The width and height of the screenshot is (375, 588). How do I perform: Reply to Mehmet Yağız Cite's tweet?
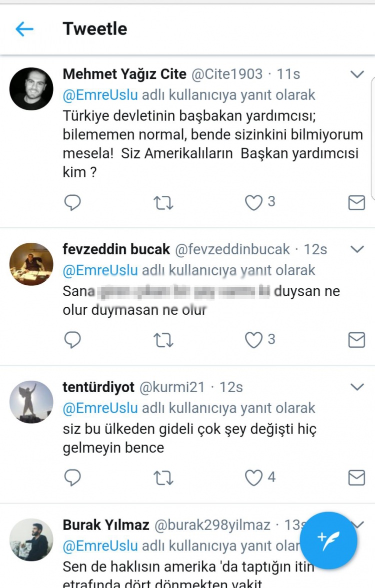tap(72, 202)
